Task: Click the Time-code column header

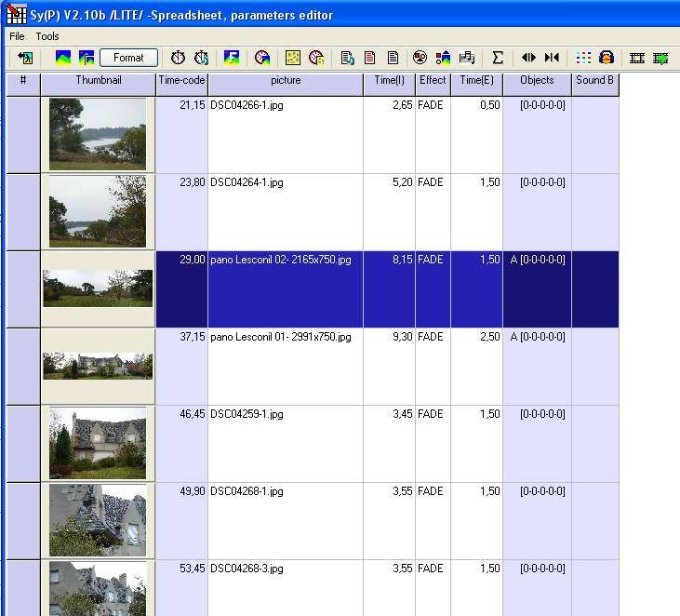Action: coord(181,84)
